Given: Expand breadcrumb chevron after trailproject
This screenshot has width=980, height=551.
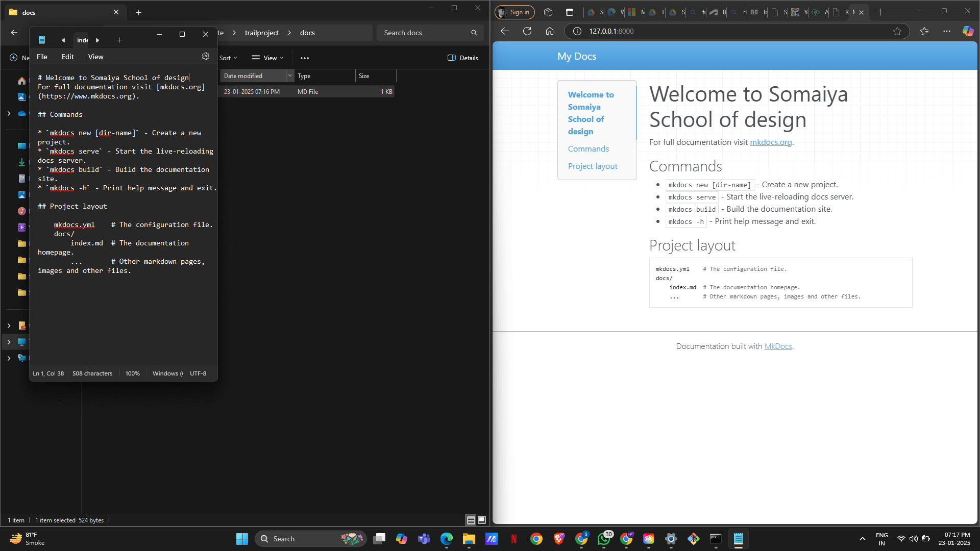Looking at the screenshot, I should pyautogui.click(x=289, y=33).
